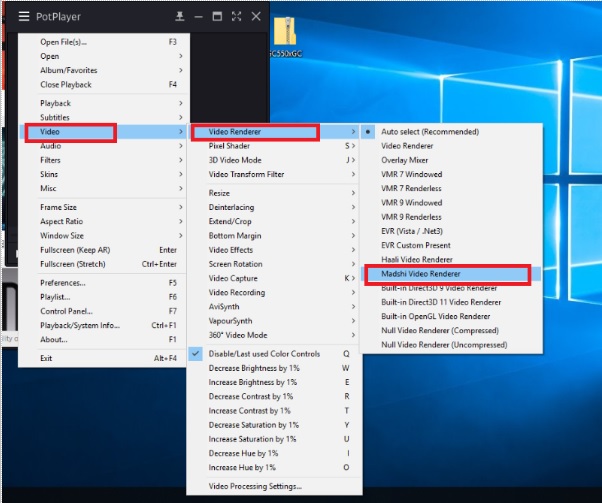Select Built-in Direct3D 11 Video Renderer
This screenshot has width=602, height=503.
(x=451, y=302)
